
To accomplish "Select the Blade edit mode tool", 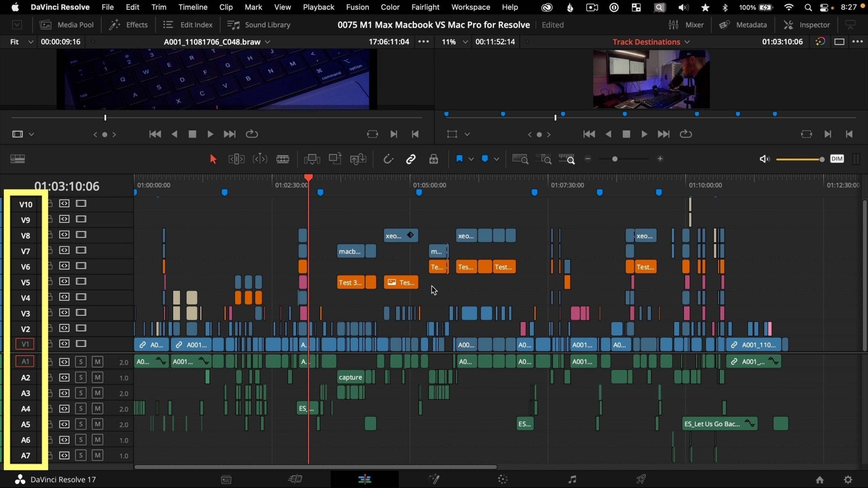I will [283, 159].
